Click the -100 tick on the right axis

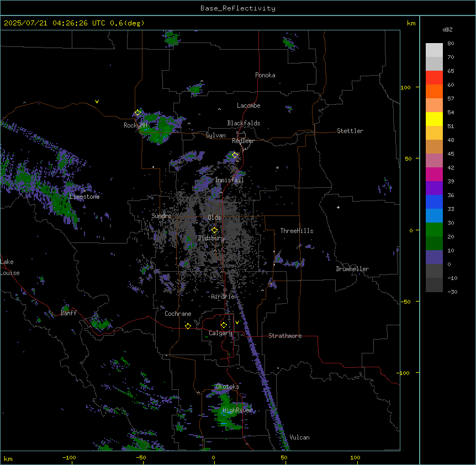tap(404, 373)
